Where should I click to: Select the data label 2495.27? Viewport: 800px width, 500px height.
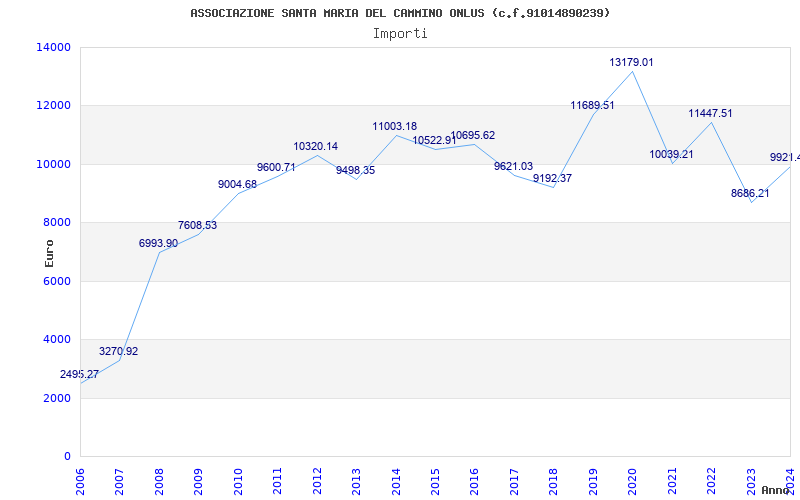click(80, 374)
